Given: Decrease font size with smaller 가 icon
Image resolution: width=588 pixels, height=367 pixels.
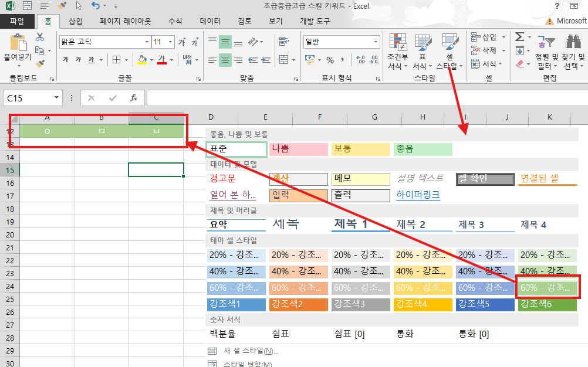Looking at the screenshot, I should (195, 42).
